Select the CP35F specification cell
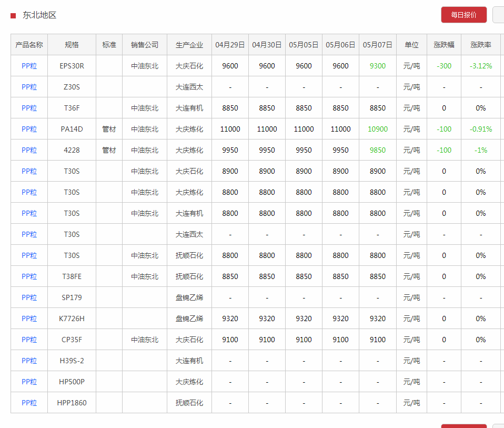Viewport: 504px width, 428px height. tap(72, 340)
